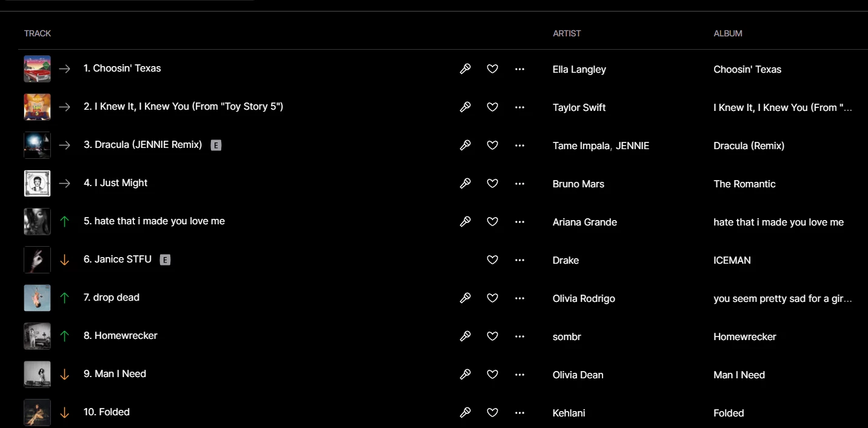Click cover art for Ariana Grande track
This screenshot has width=868, height=428.
click(x=37, y=222)
